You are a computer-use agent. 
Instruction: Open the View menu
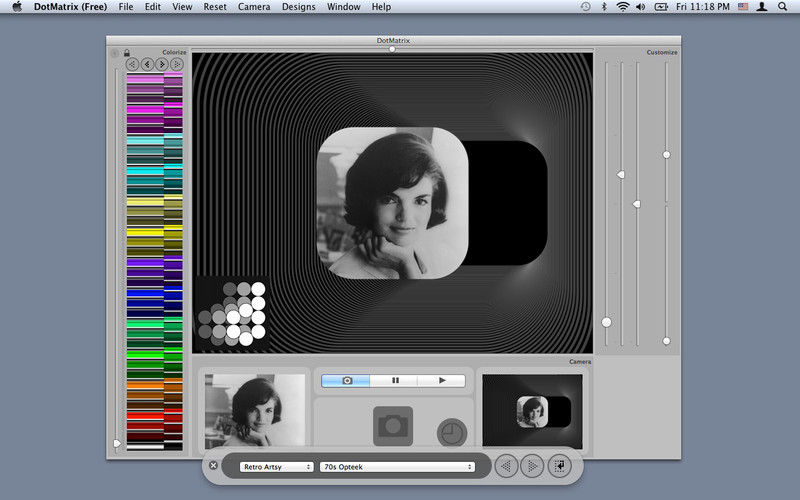click(182, 7)
